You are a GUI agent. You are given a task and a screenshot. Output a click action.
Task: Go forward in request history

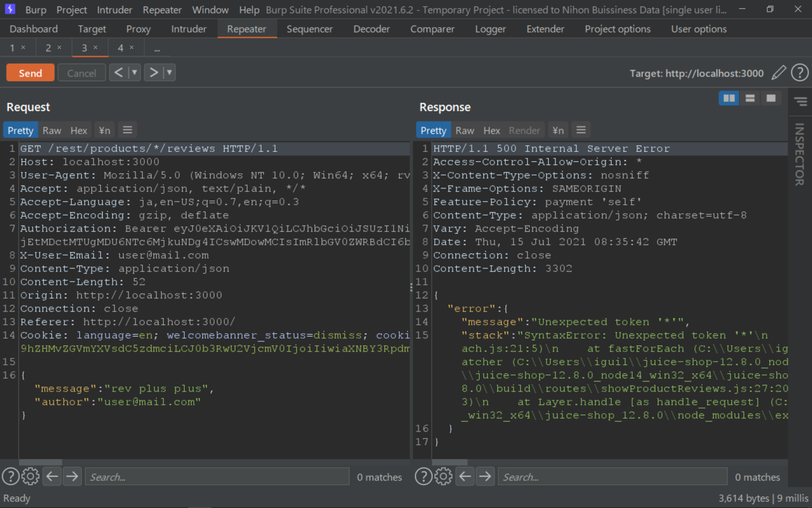154,72
